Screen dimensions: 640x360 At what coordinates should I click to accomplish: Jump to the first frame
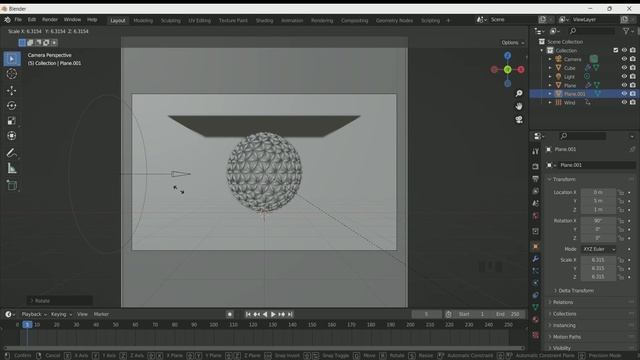[248, 314]
